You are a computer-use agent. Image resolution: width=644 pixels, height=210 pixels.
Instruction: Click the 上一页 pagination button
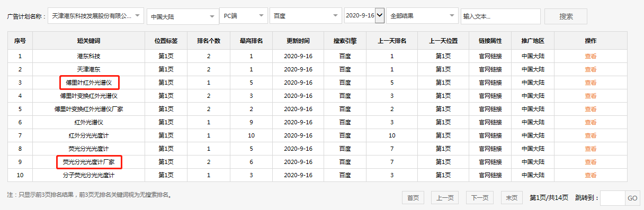point(445,198)
